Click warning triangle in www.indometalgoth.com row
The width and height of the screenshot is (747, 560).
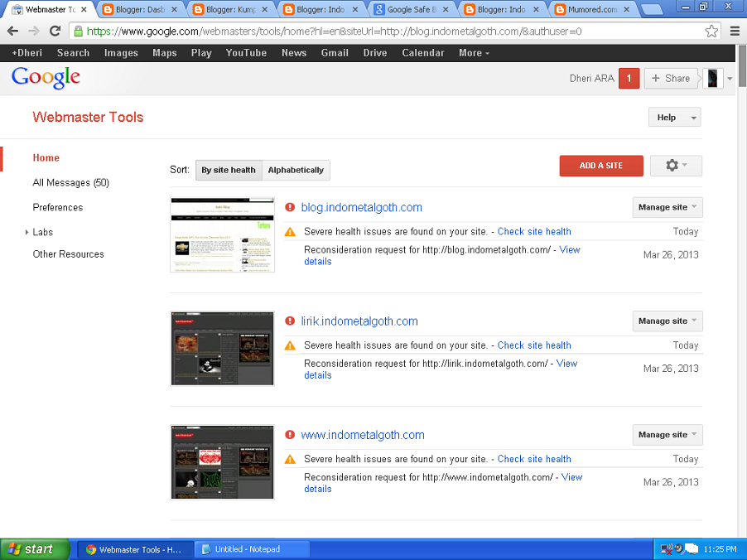coord(290,460)
